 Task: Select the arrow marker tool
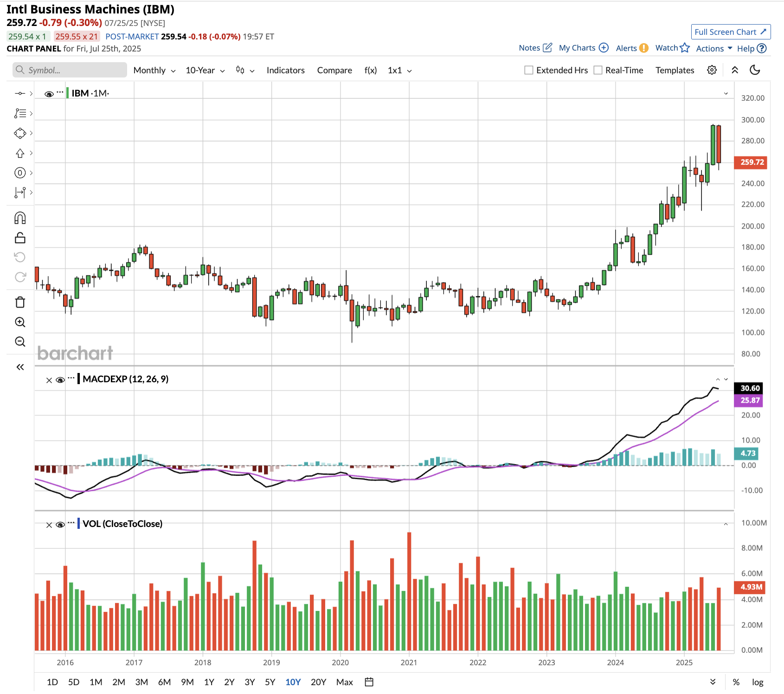tap(20, 153)
